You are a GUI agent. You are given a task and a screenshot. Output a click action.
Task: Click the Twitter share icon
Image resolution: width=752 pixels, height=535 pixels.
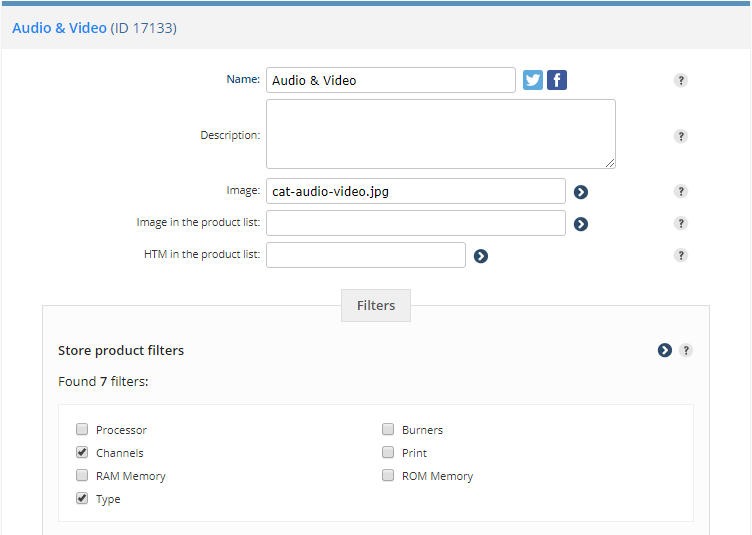pos(533,80)
